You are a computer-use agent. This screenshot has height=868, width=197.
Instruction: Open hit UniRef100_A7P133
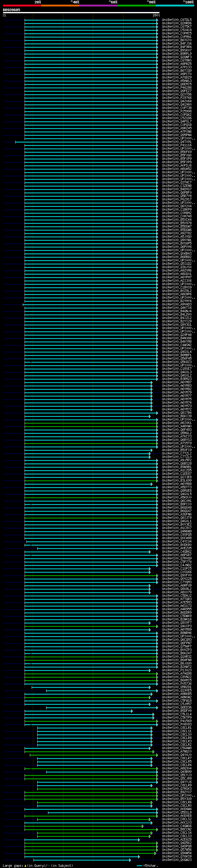tap(177, 67)
